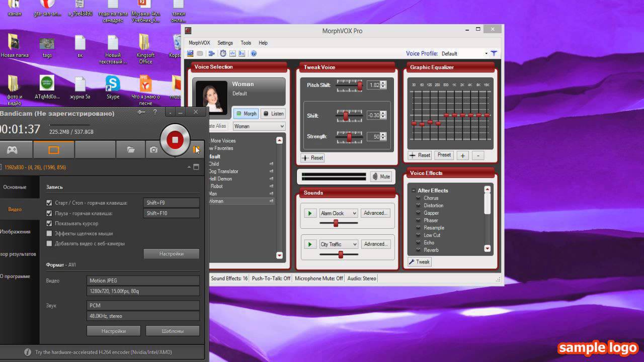Collapse the panel with the small up arrow
This screenshot has width=644, height=362.
pyautogui.click(x=189, y=167)
